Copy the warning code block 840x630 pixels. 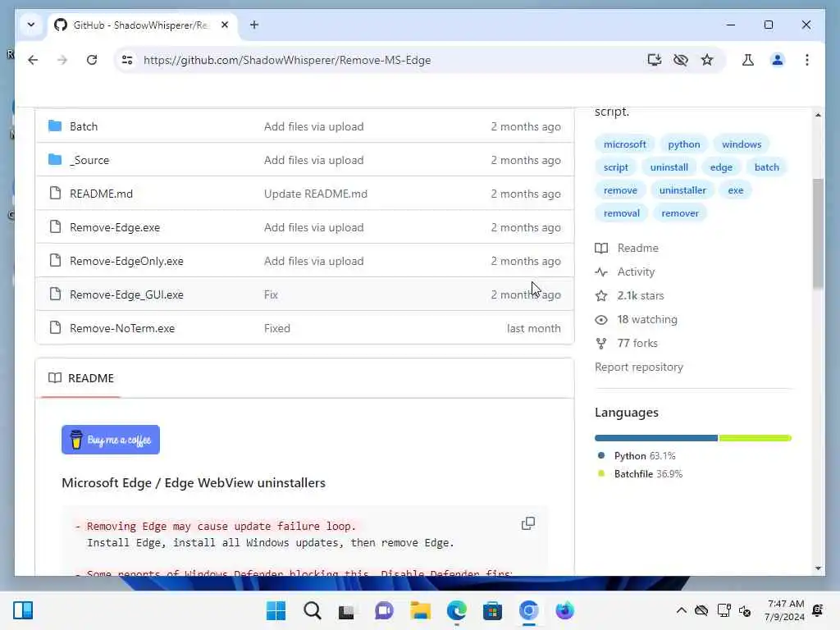tap(527, 523)
